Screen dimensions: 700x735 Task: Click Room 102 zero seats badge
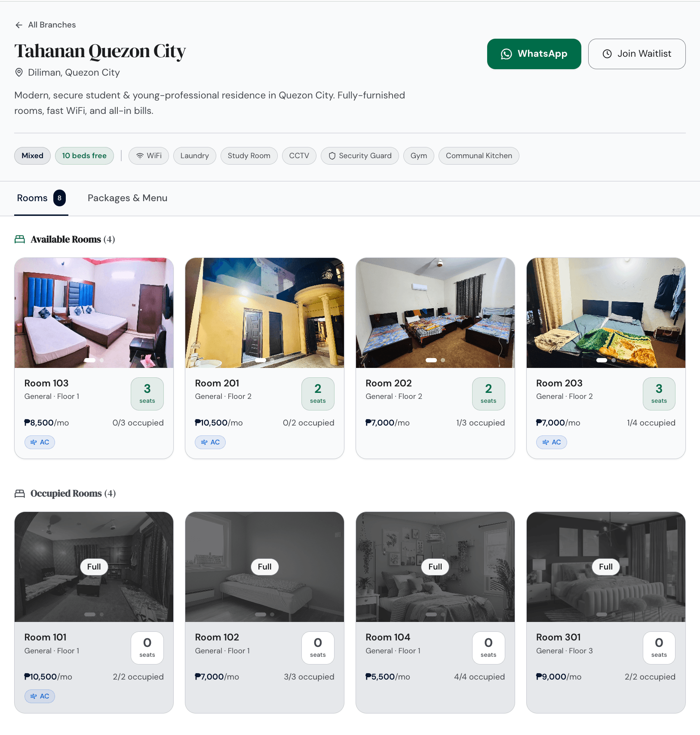pyautogui.click(x=318, y=648)
